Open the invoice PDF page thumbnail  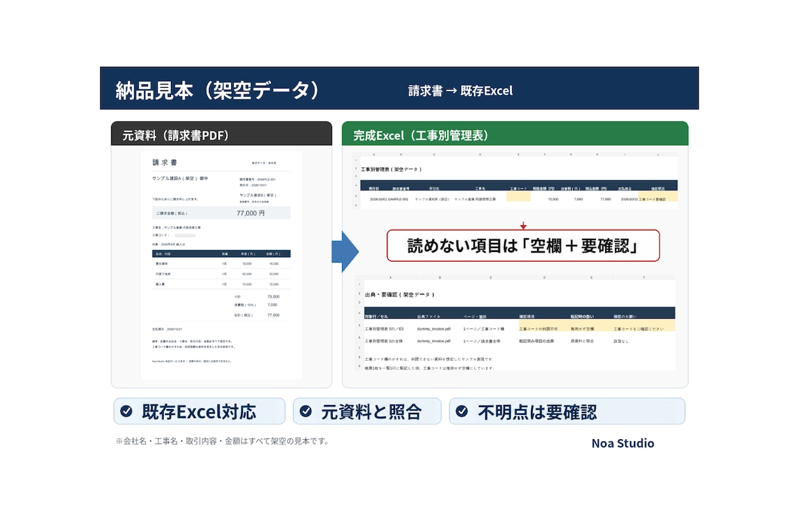coord(221,265)
